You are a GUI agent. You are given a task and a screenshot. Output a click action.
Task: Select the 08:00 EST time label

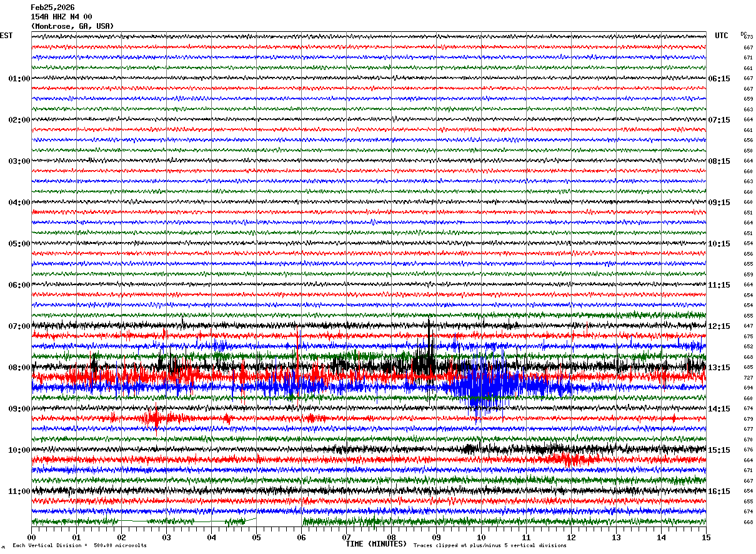point(19,368)
